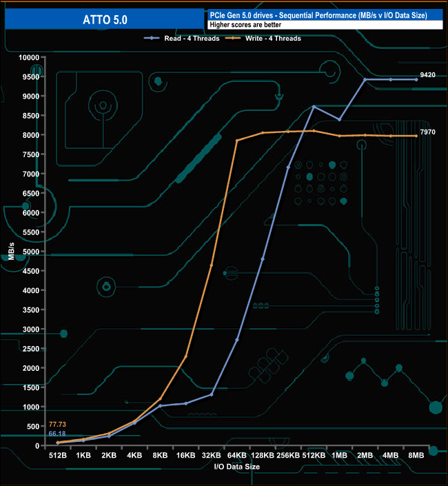Click the 7970 write data label
Viewport: 448px width, 486px height.
click(427, 131)
